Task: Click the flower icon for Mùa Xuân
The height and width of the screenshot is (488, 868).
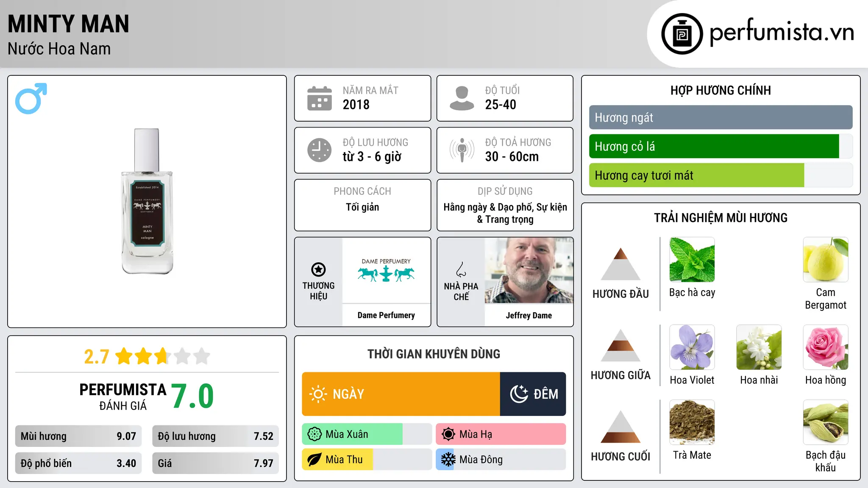Action: coord(314,434)
